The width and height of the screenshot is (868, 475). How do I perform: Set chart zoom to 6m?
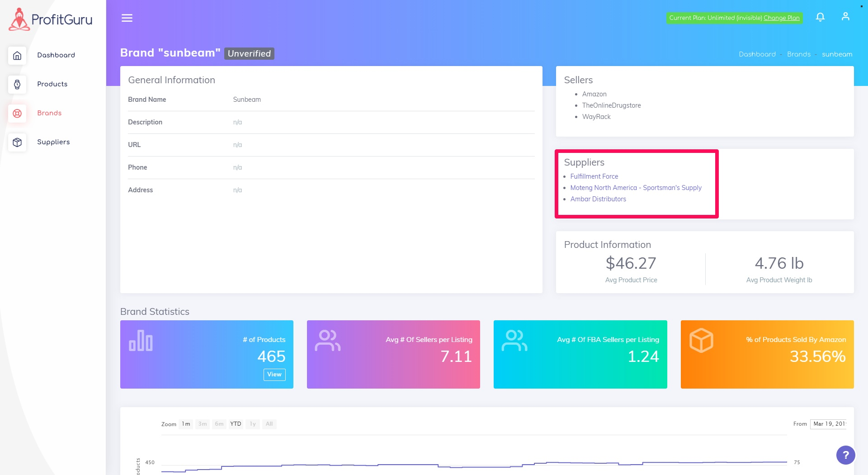(219, 424)
